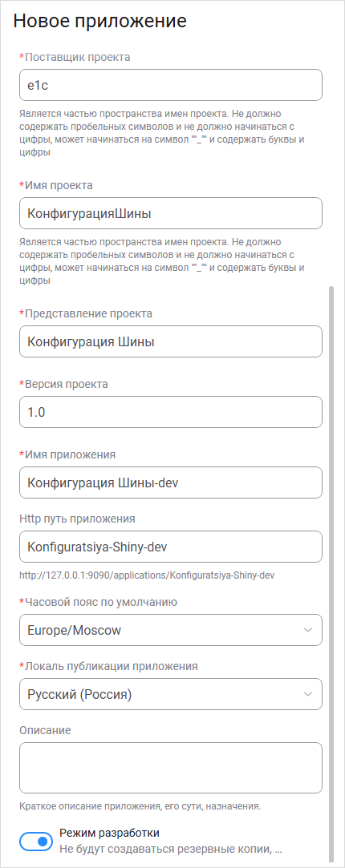This screenshot has width=345, height=868.
Task: Click the Описание field label
Action: 45,730
